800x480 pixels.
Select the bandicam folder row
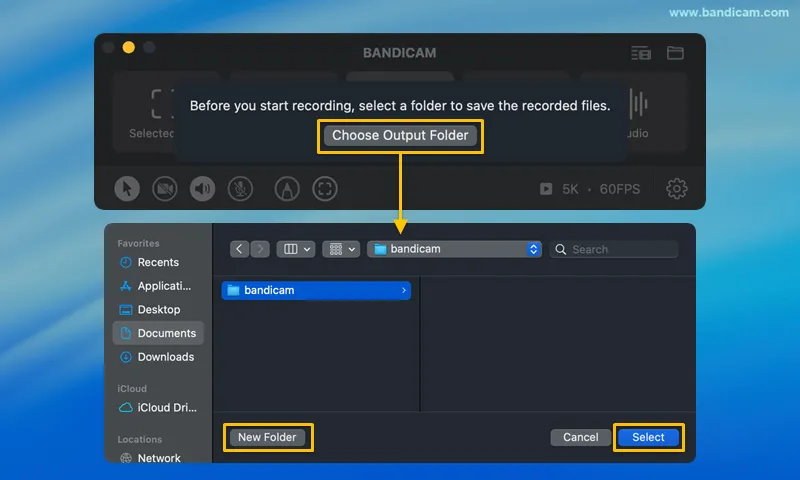pos(316,290)
